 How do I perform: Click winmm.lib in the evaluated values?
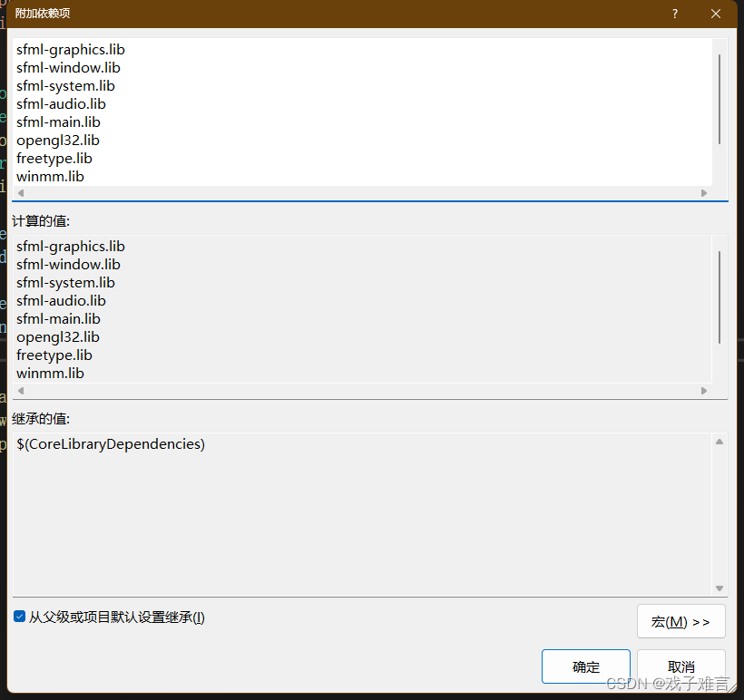(x=50, y=373)
